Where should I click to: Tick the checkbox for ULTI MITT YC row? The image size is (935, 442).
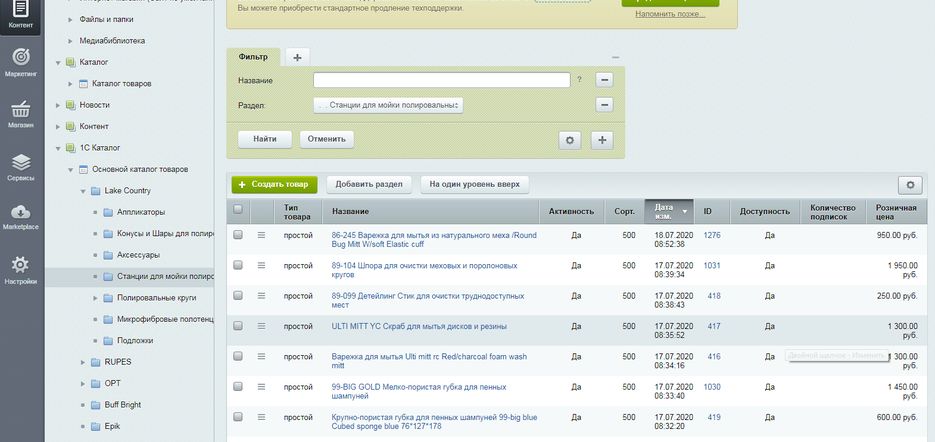coord(238,326)
